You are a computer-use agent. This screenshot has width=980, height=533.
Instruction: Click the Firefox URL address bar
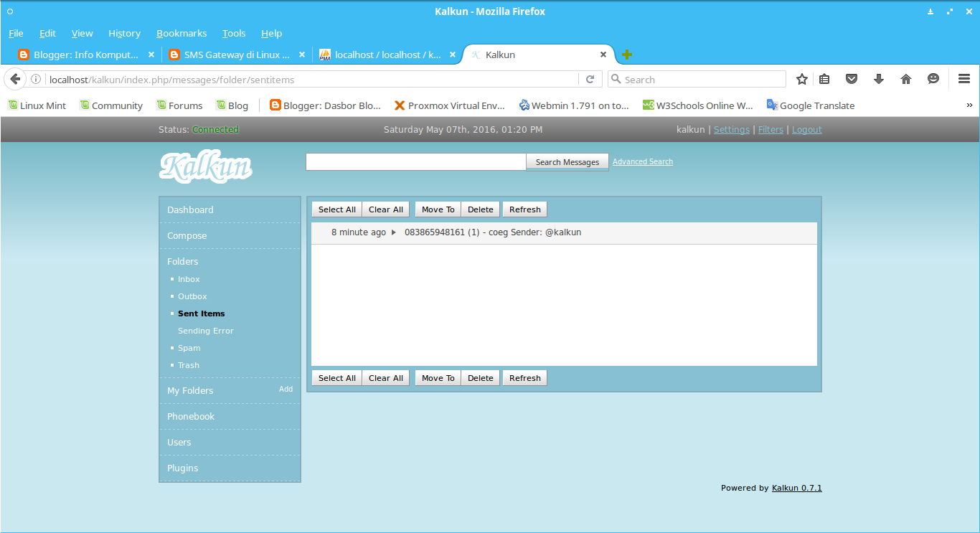click(x=313, y=80)
